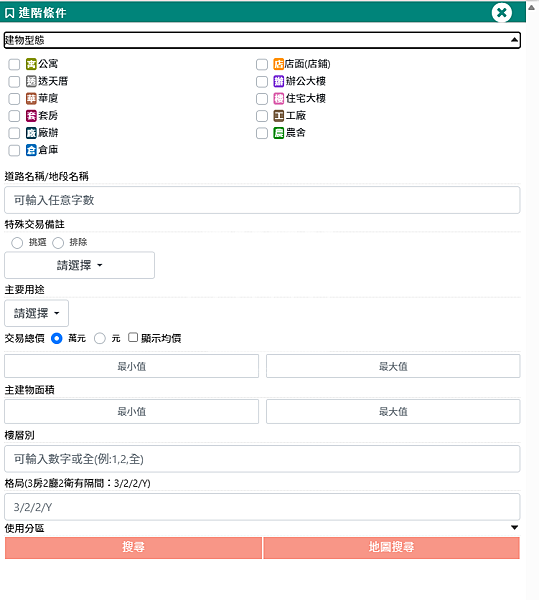
Task: Click the 交易總價 最大值 field
Action: coord(393,366)
